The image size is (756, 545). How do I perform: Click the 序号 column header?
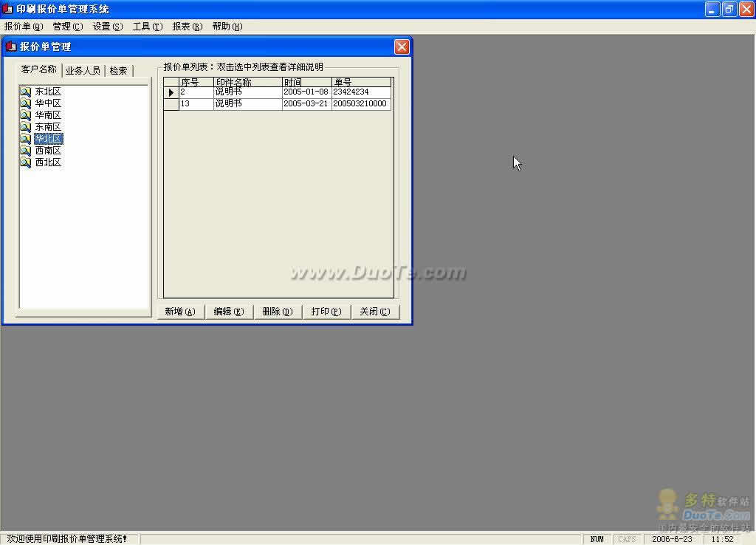click(196, 82)
